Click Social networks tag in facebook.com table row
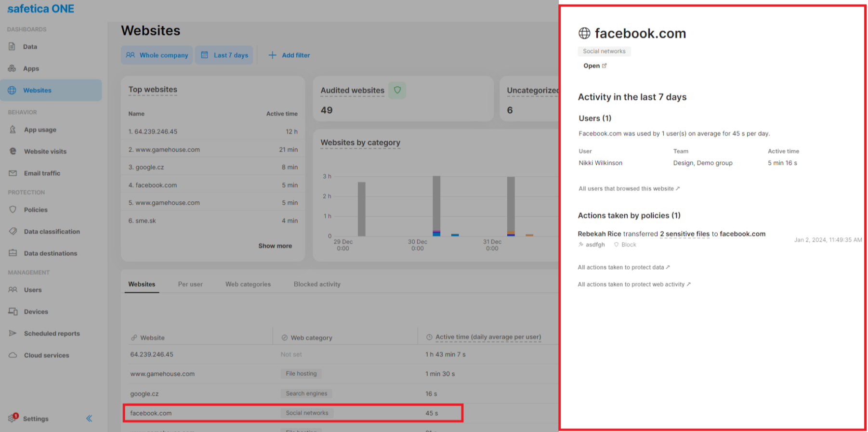This screenshot has height=432, width=868. click(307, 413)
